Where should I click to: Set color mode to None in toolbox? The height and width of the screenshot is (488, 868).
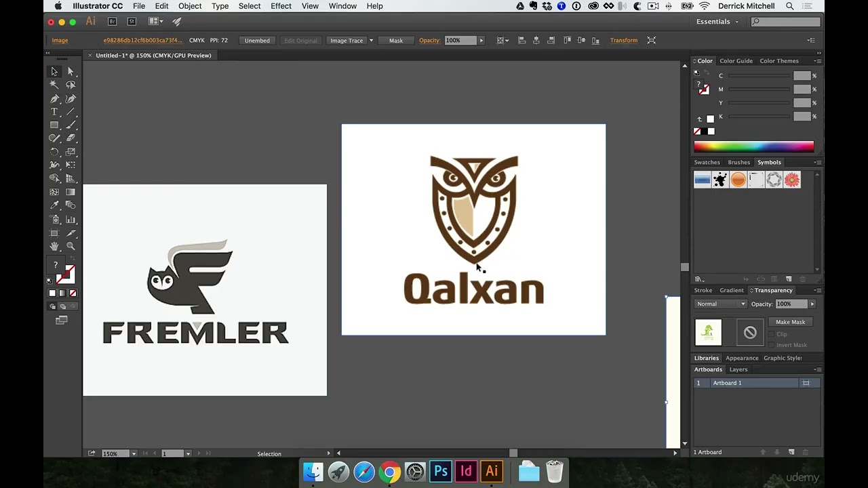pos(73,293)
